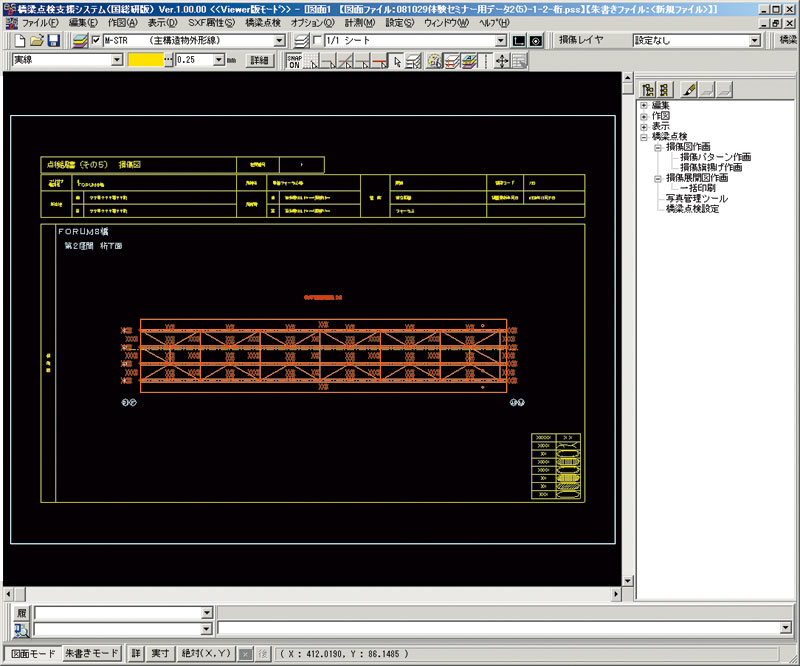Open the 橋梁点検 menu
The image size is (800, 666).
[x=263, y=22]
